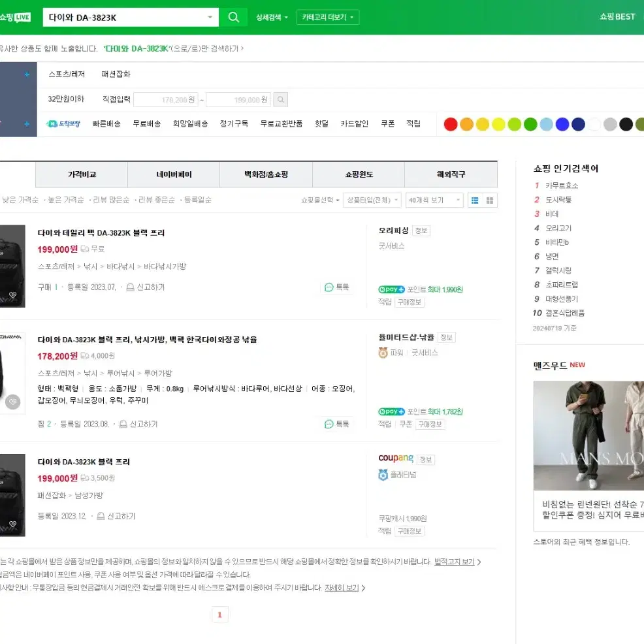Switch to the 해외직구 tab

coord(451,174)
